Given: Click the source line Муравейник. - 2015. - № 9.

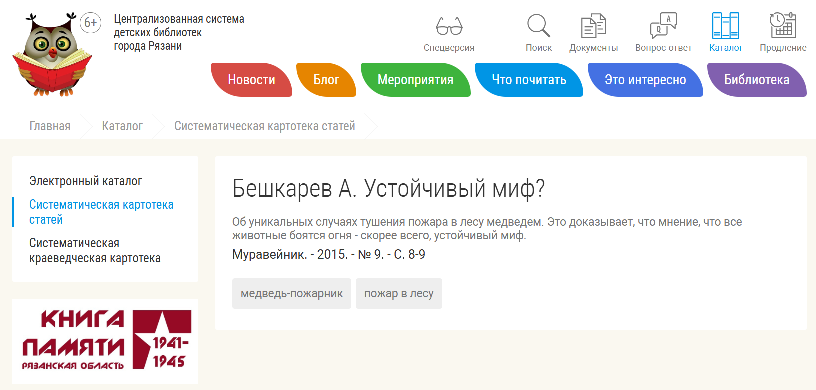Looking at the screenshot, I should click(x=329, y=255).
